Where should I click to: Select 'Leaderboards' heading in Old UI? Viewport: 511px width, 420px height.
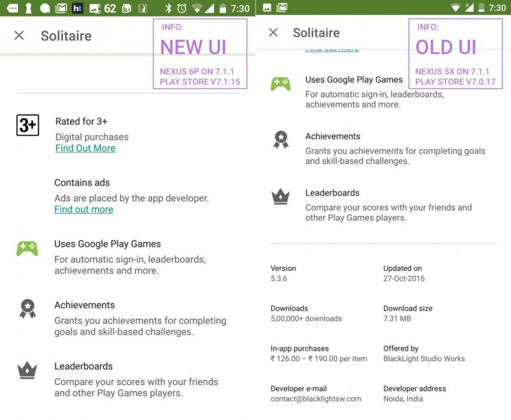(332, 193)
